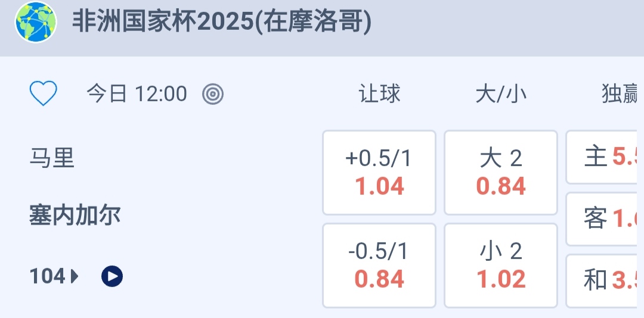Screen dimensions: 644x318
Task: Click the globe league icon
Action: click(35, 23)
